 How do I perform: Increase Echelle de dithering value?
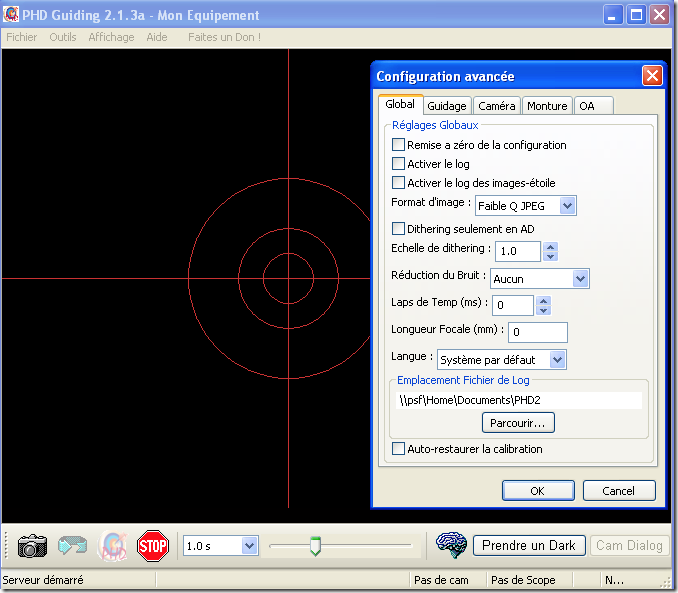(x=550, y=247)
